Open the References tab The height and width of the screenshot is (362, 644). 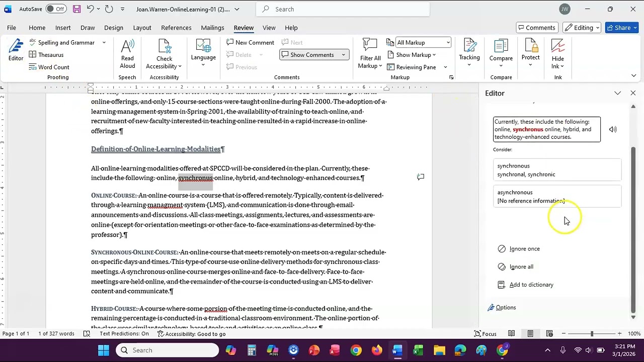point(176,28)
